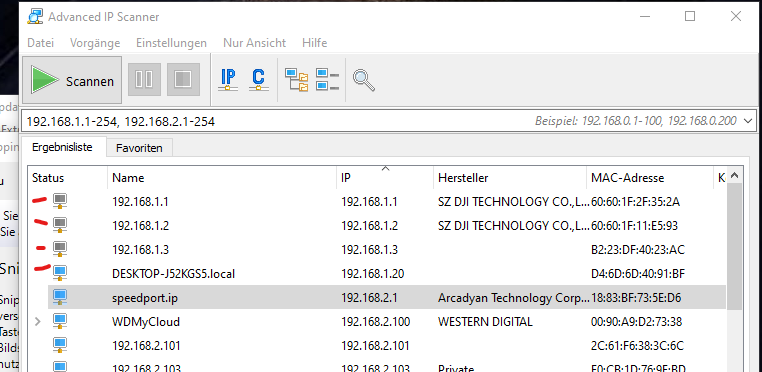The width and height of the screenshot is (762, 372).
Task: Click MAC address 18:83:BF:73:5E:D6
Action: point(636,298)
